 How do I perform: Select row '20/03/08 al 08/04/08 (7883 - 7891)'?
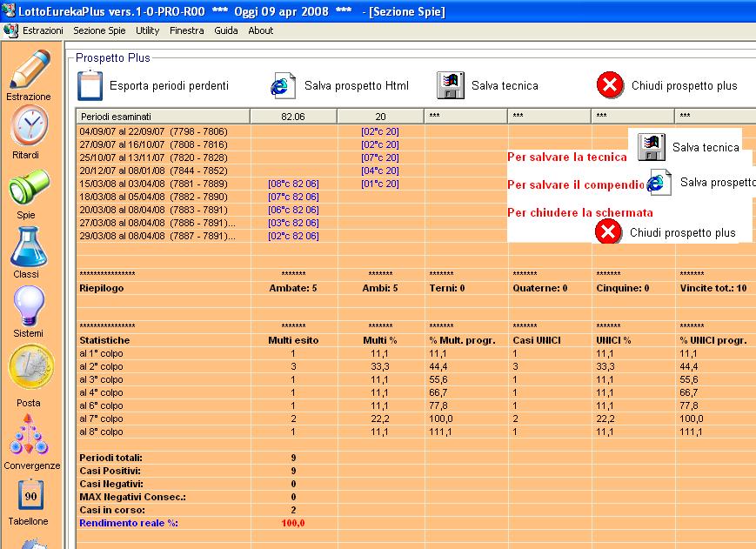click(x=153, y=210)
